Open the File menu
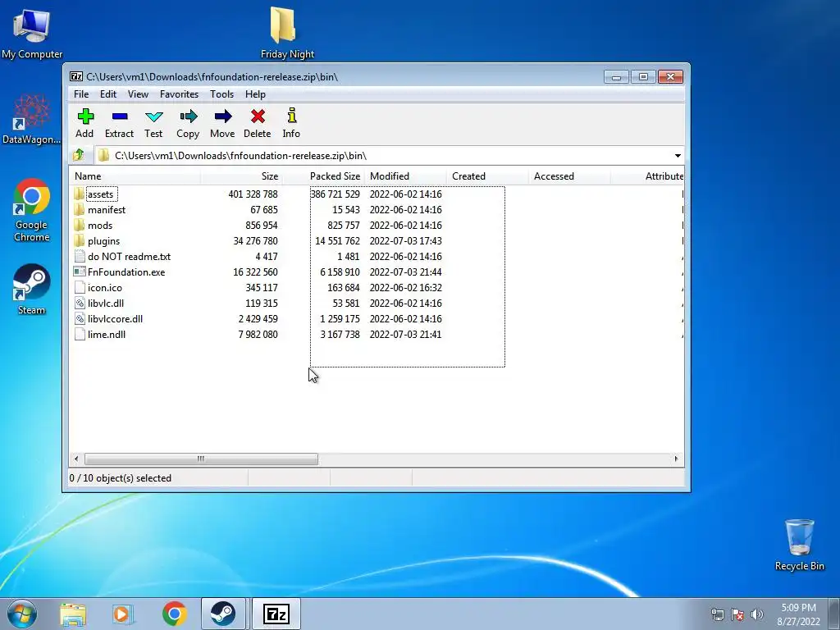This screenshot has width=840, height=630. click(81, 94)
